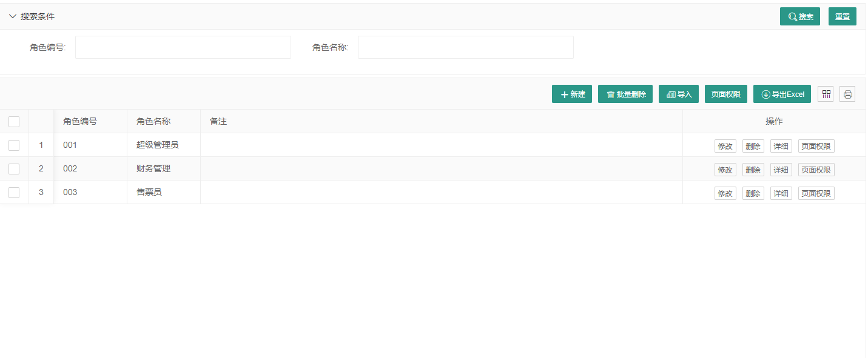This screenshot has width=868, height=358.
Task: Toggle the select-all checkbox in the table header
Action: click(x=14, y=122)
